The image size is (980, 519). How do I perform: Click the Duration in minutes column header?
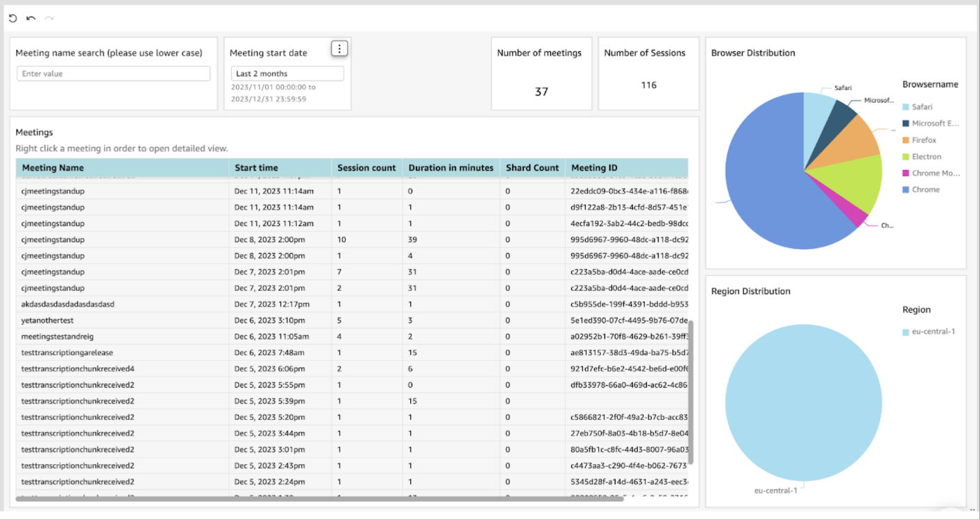tap(450, 167)
